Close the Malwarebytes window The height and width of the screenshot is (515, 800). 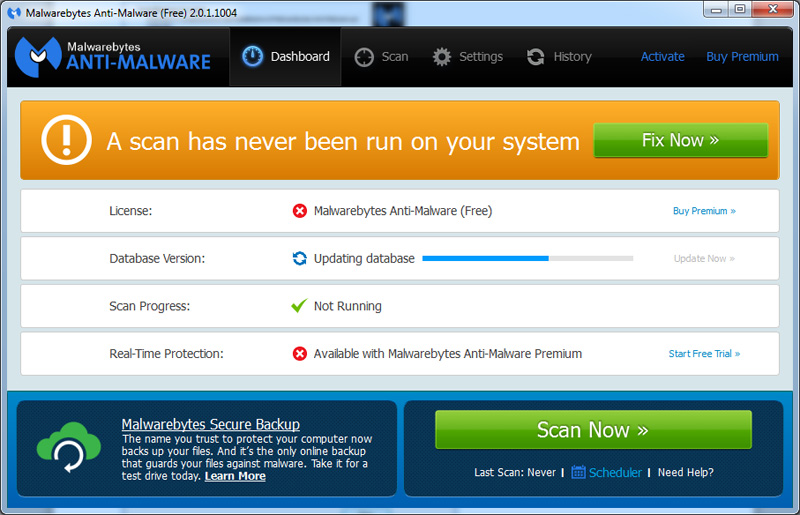(773, 9)
